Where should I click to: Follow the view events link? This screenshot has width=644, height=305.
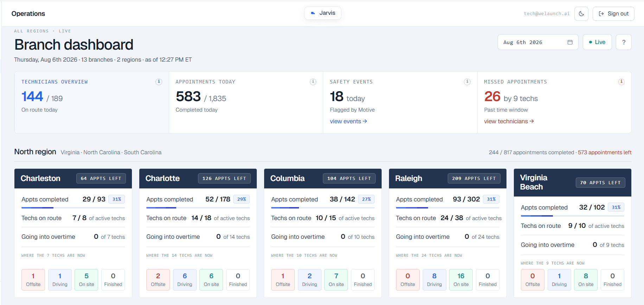348,121
